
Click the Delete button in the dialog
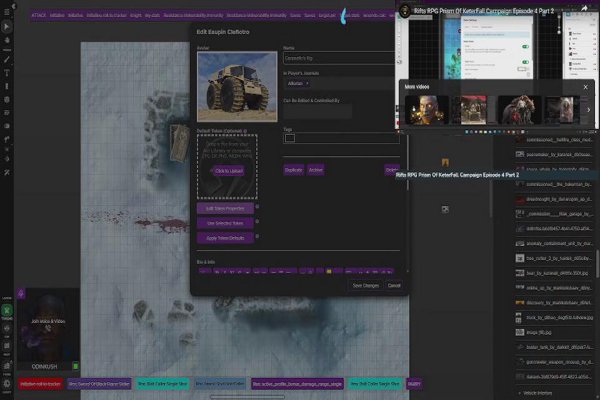tap(392, 170)
